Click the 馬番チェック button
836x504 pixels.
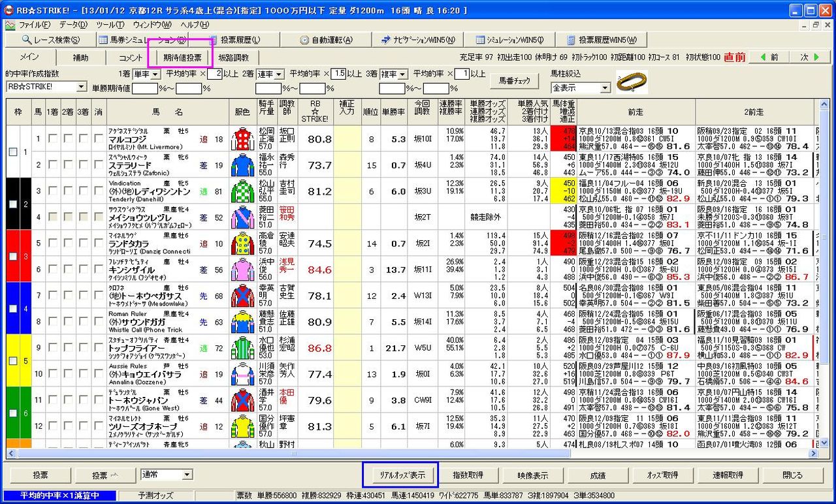coord(515,81)
